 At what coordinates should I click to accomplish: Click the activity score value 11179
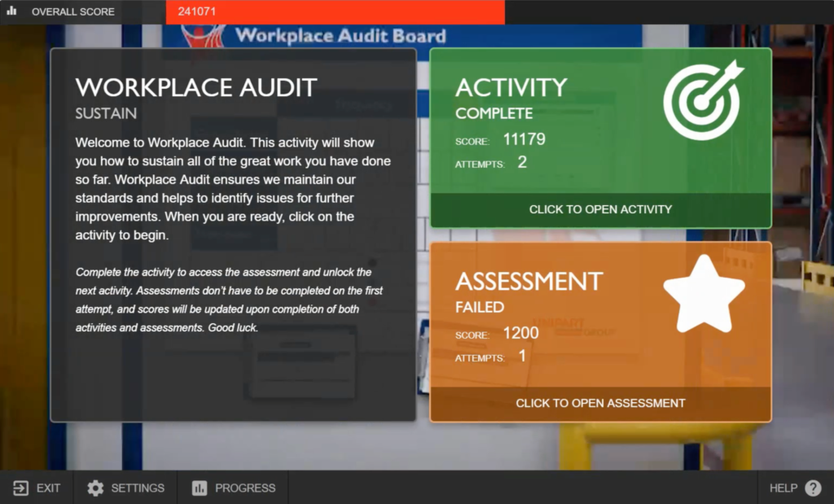524,139
